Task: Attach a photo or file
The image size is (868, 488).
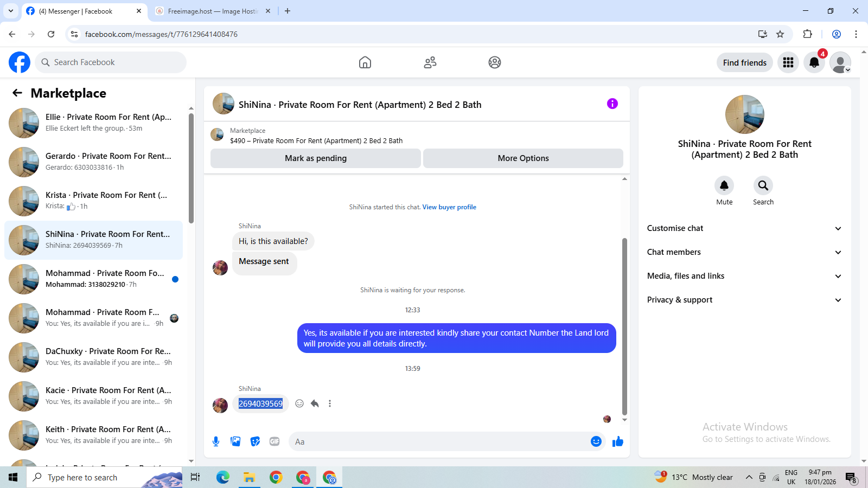Action: point(235,441)
